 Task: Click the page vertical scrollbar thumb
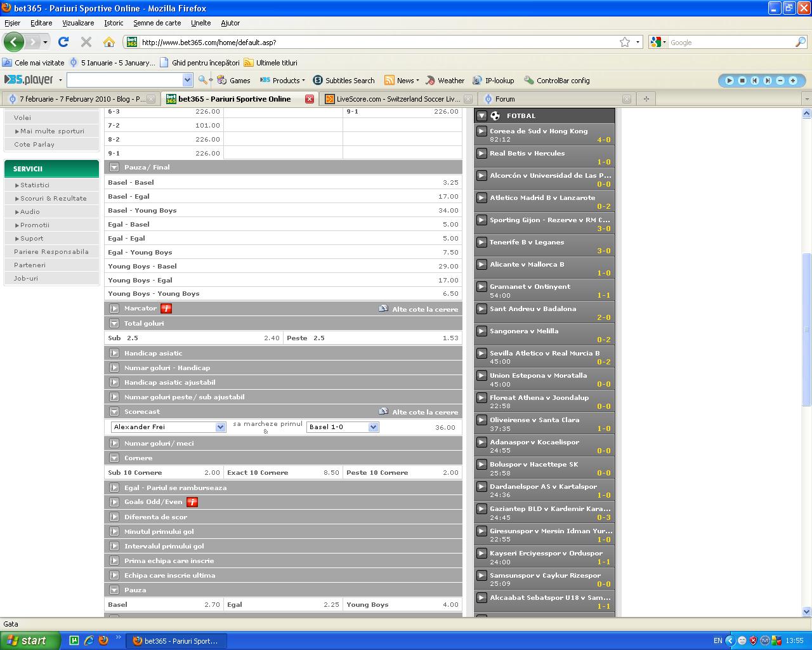point(807,329)
